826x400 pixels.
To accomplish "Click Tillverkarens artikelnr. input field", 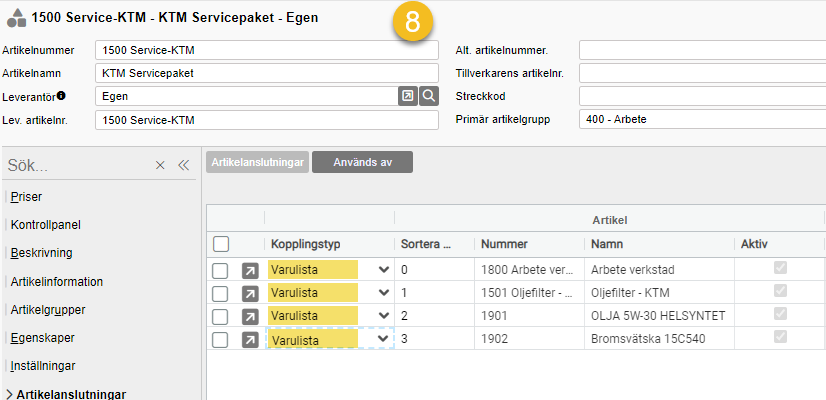I will click(x=702, y=73).
